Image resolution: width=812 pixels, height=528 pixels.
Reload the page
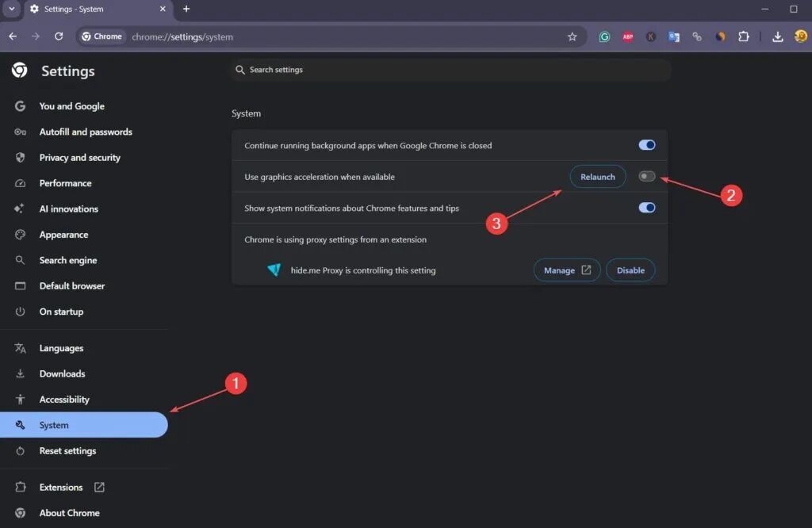(x=59, y=36)
